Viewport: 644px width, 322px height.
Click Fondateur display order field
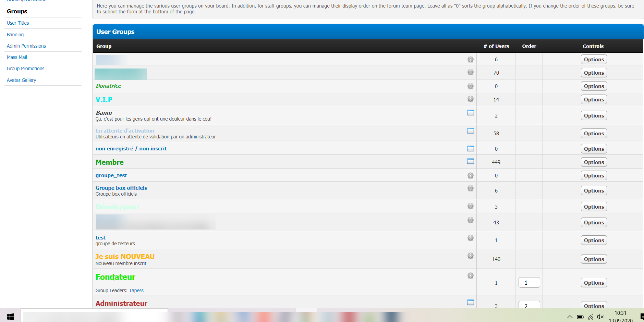tap(529, 283)
